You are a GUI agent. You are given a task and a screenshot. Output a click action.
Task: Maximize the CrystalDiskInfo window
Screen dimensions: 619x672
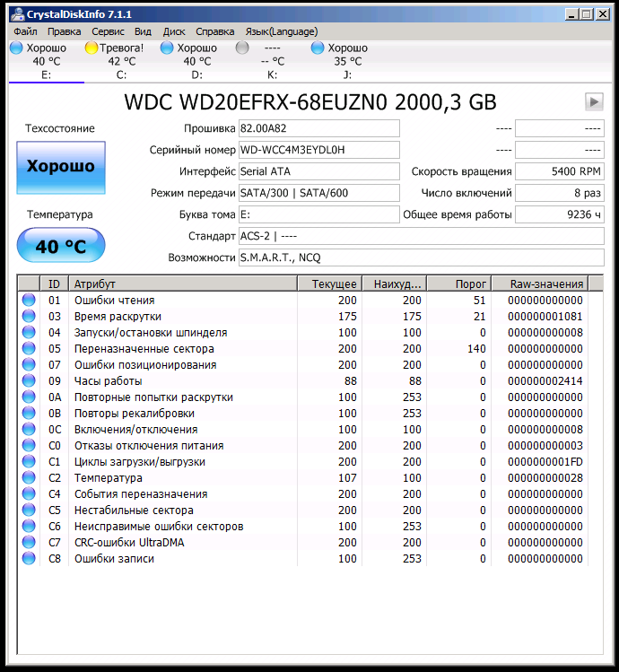[587, 14]
